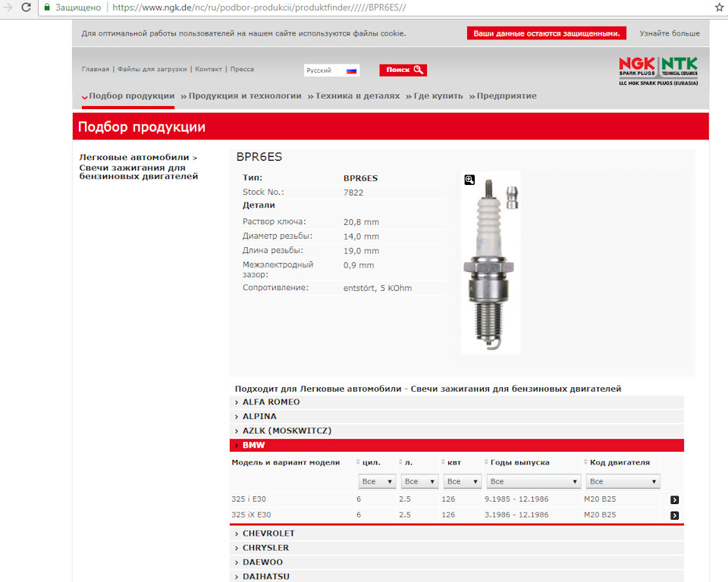Sort by л. column arrows
The width and height of the screenshot is (728, 582).
tap(400, 462)
